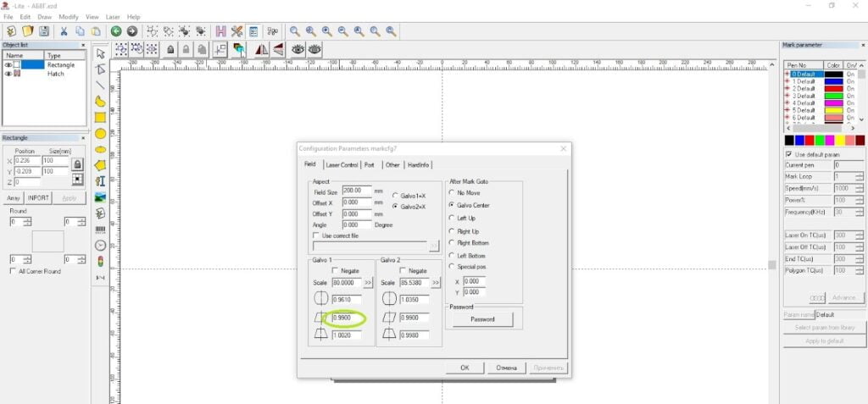Viewport: 868px width, 404px height.
Task: Select the Galvo2=X radio button
Action: click(x=395, y=207)
